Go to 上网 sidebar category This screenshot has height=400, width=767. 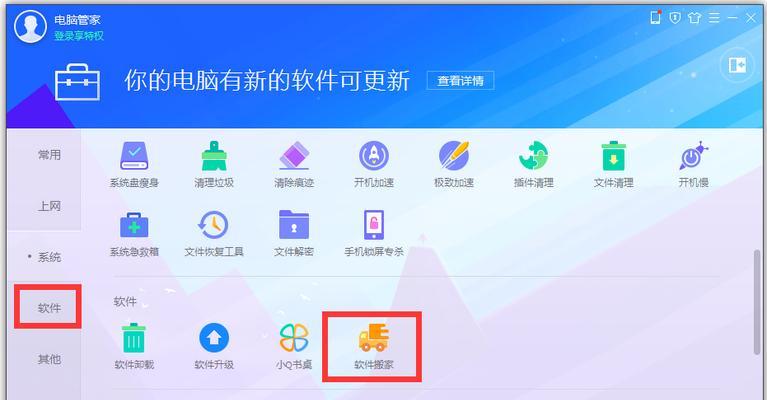point(49,206)
